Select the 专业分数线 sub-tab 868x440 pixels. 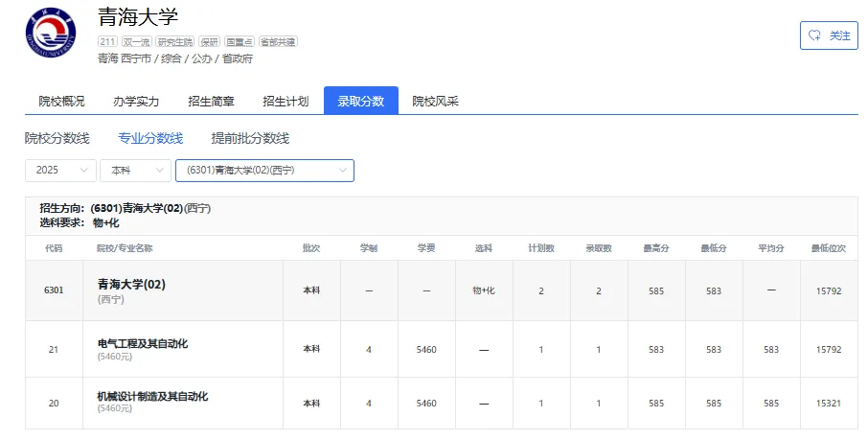click(x=150, y=138)
